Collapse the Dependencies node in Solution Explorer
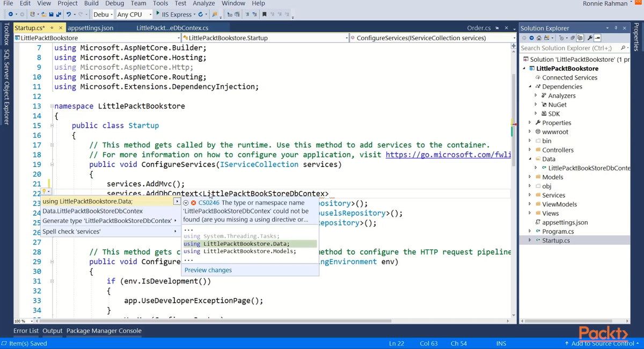 [530, 86]
